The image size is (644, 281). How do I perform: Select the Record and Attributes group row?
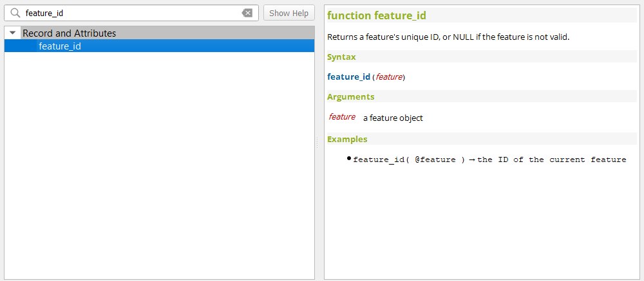pyautogui.click(x=70, y=33)
